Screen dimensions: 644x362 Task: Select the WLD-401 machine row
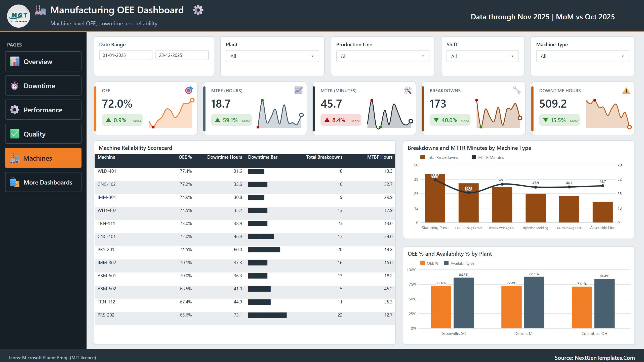pyautogui.click(x=245, y=174)
